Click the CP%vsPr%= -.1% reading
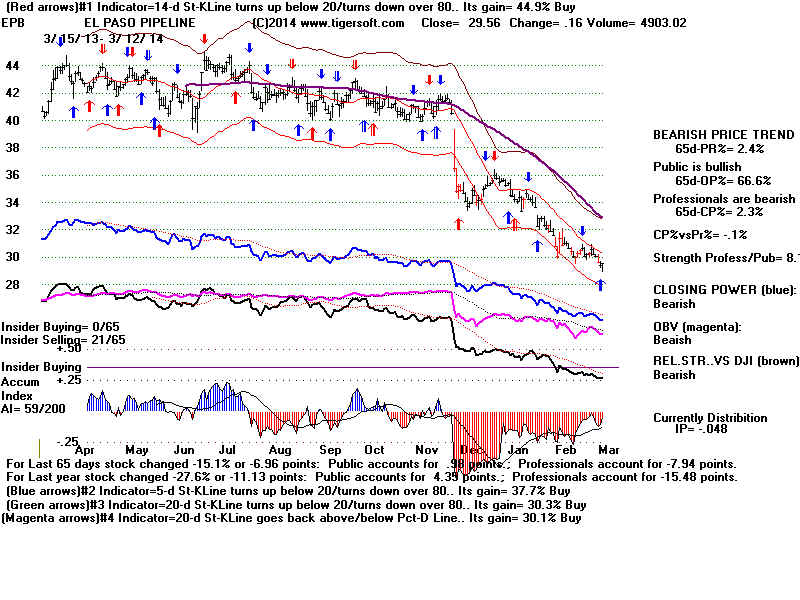This screenshot has height=600, width=800. click(x=700, y=235)
